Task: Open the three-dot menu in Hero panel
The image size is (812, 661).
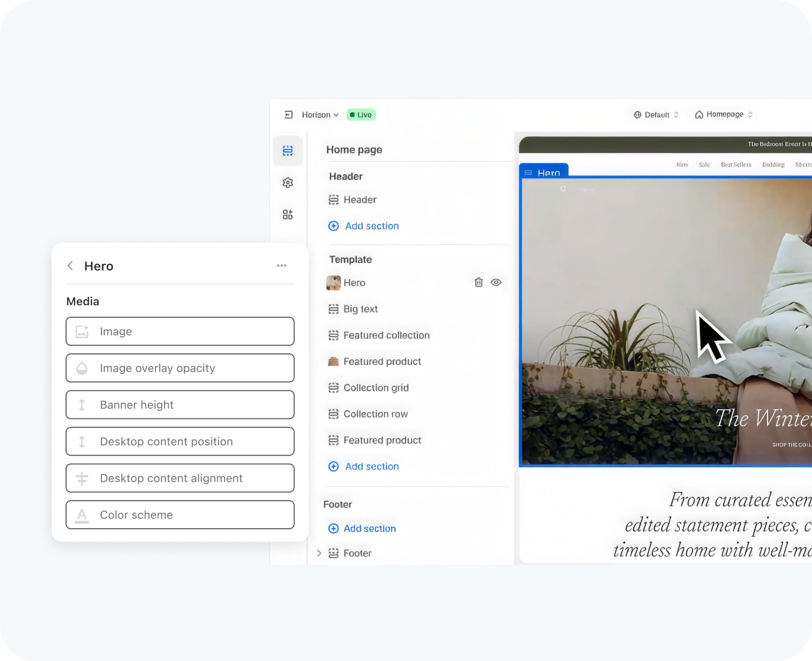Action: tap(282, 266)
